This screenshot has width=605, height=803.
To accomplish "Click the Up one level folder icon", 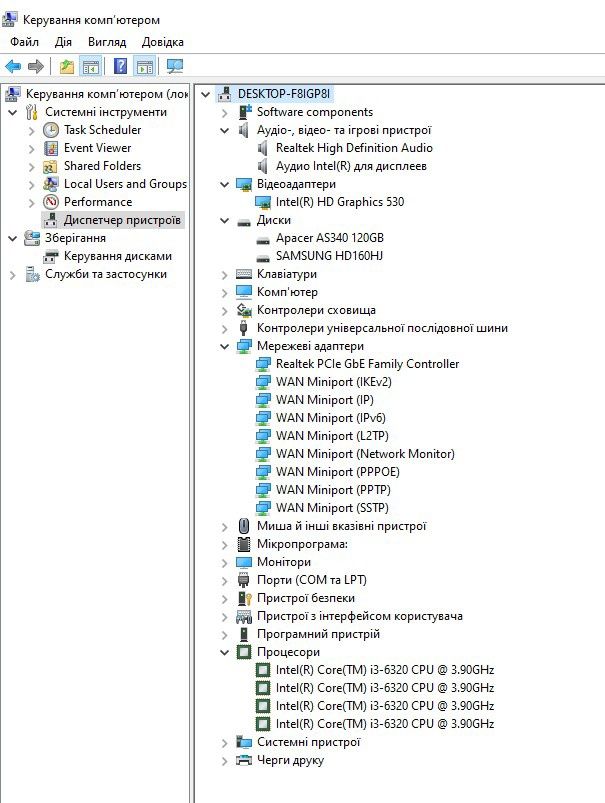I will [67, 66].
